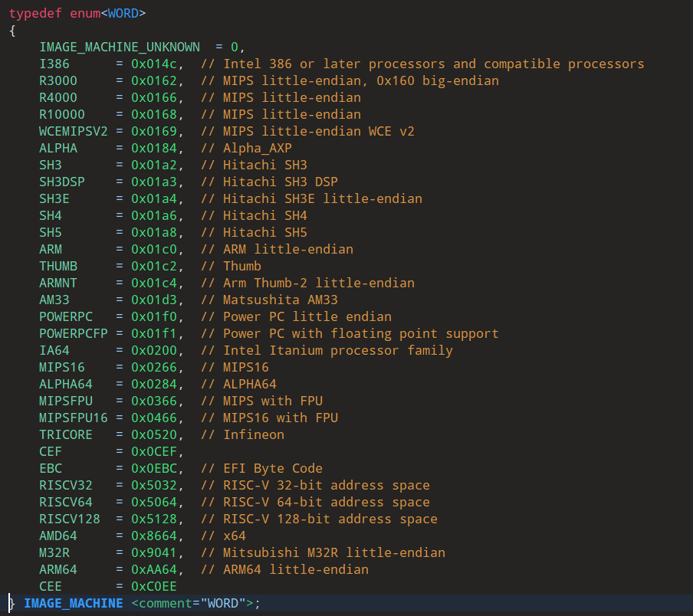Viewport: 693px width, 616px height.
Task: Click the 'Infineon' comment
Action: point(253,434)
